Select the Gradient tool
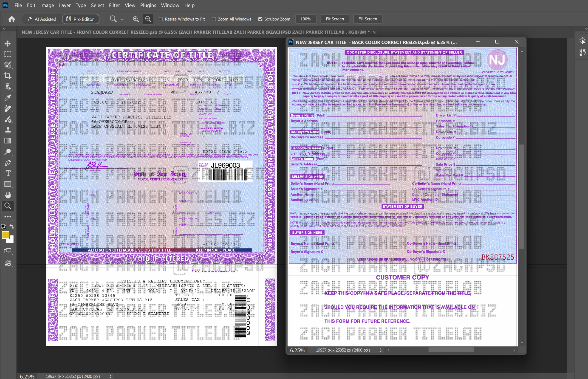Screen dimensions: 588x379 point(8,141)
